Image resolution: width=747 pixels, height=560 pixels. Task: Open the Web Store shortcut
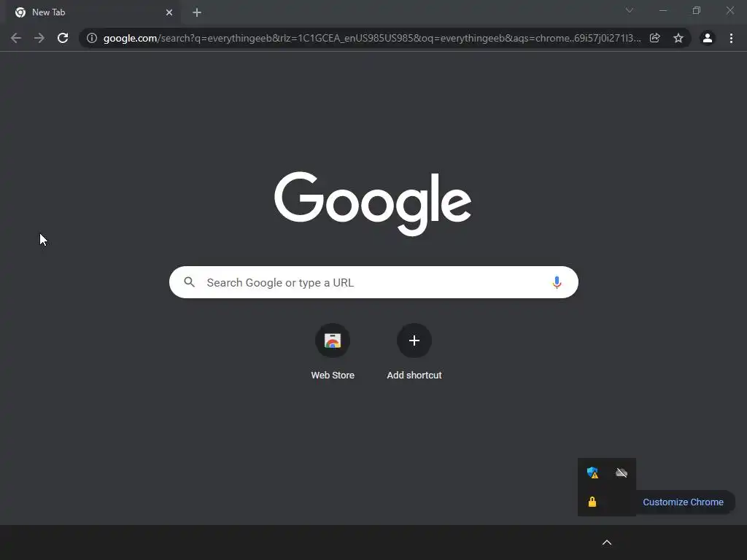tap(333, 341)
